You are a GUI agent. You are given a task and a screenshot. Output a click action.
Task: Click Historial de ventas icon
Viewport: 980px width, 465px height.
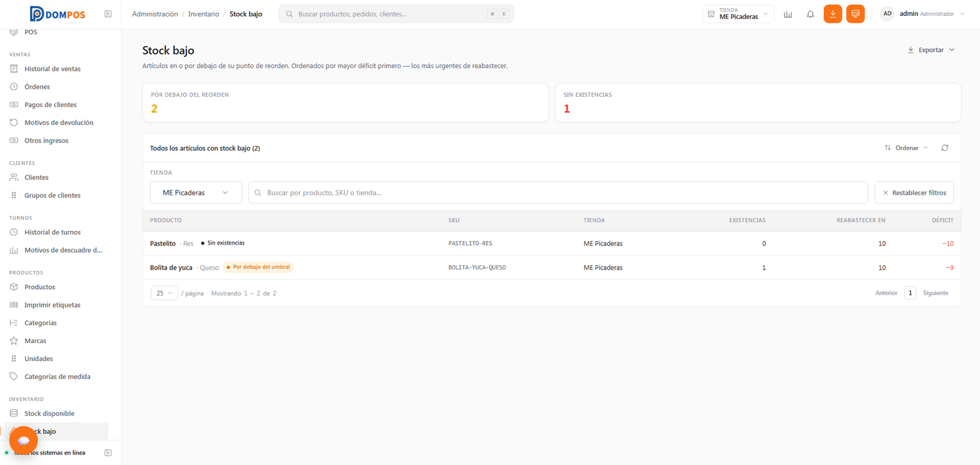pos(13,69)
